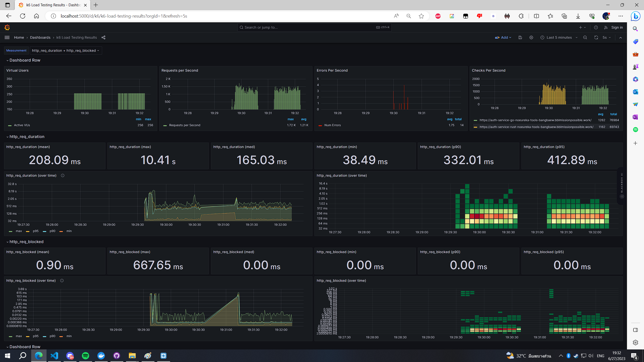The width and height of the screenshot is (644, 362).
Task: Go to Dashboards breadcrumb
Action: click(x=40, y=37)
